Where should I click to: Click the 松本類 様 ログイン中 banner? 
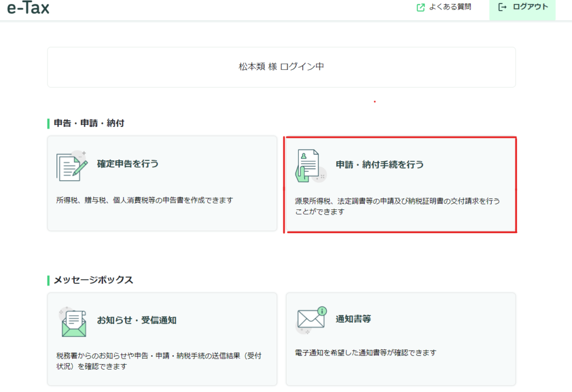tap(281, 67)
